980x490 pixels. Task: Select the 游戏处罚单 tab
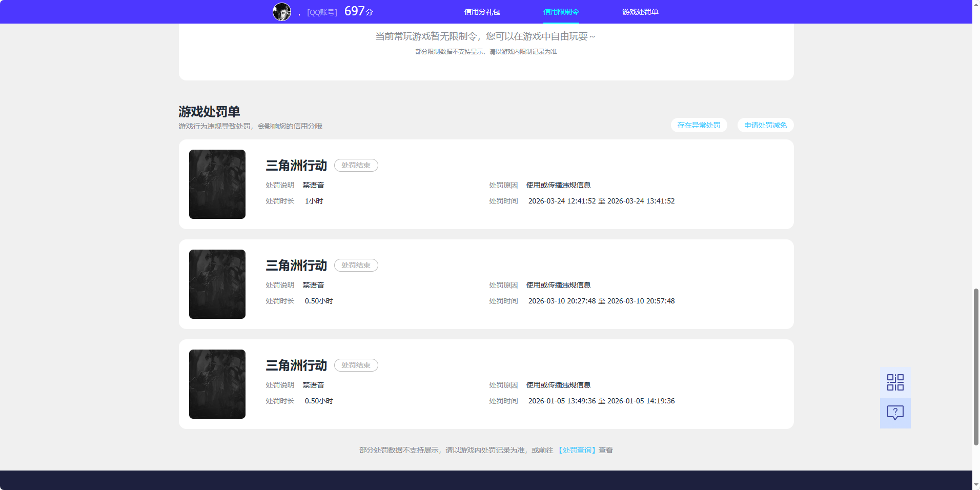pos(640,11)
